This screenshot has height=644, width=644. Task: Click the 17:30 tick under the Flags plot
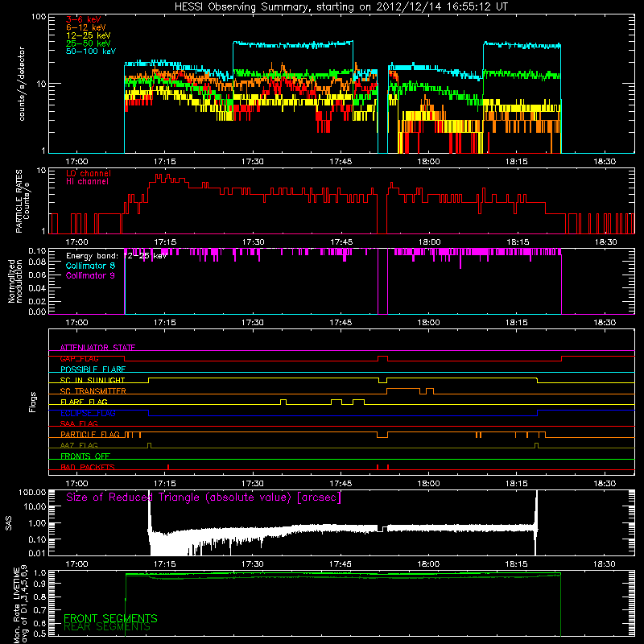(x=253, y=484)
